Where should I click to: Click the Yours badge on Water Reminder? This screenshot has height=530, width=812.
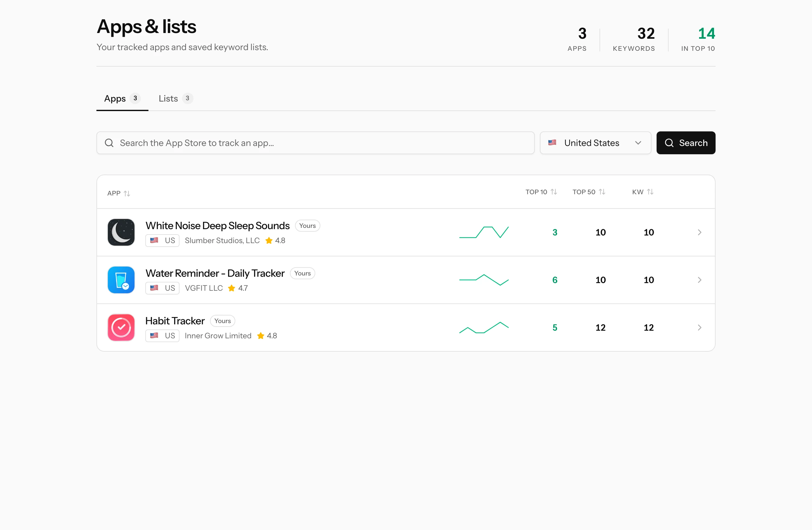302,273
